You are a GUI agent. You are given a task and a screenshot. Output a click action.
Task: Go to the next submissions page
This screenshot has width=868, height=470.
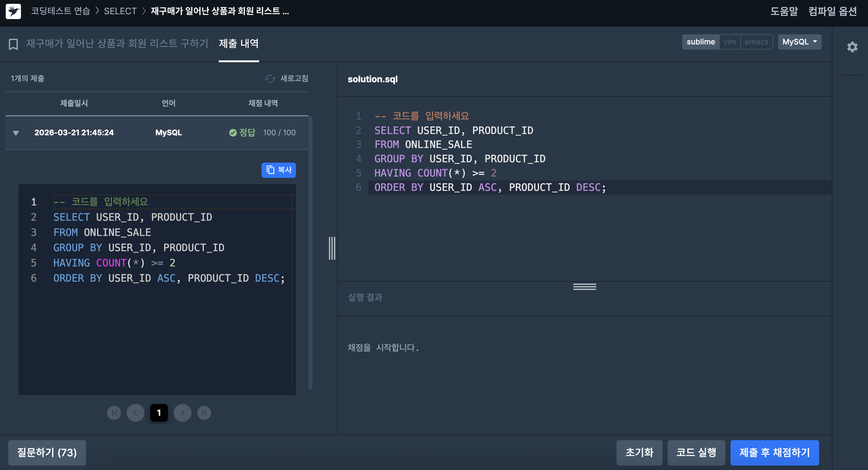pos(182,413)
